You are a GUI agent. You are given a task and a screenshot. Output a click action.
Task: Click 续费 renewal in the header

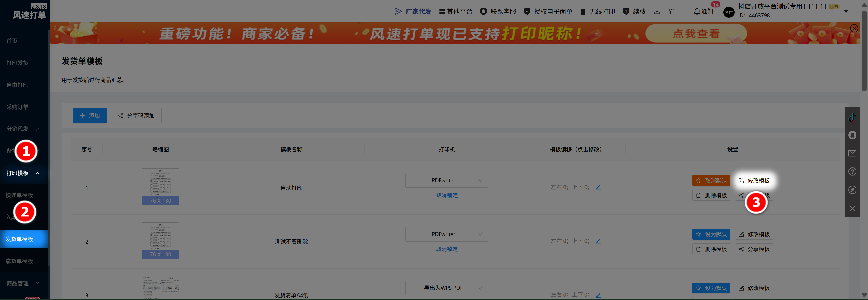pyautogui.click(x=635, y=11)
